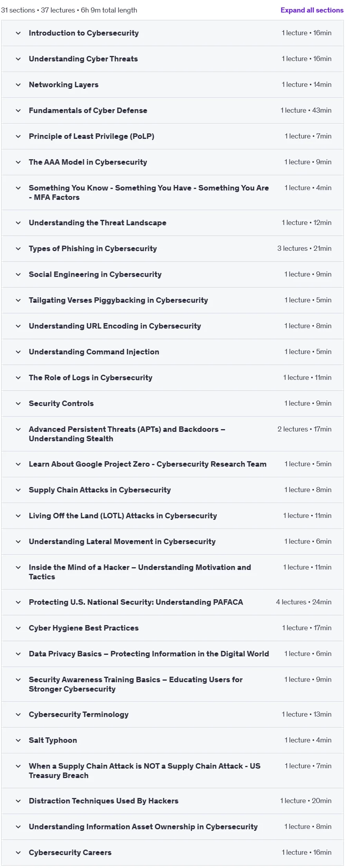
Task: Expand Social Engineering in Cybersecurity chevron
Action: point(18,275)
